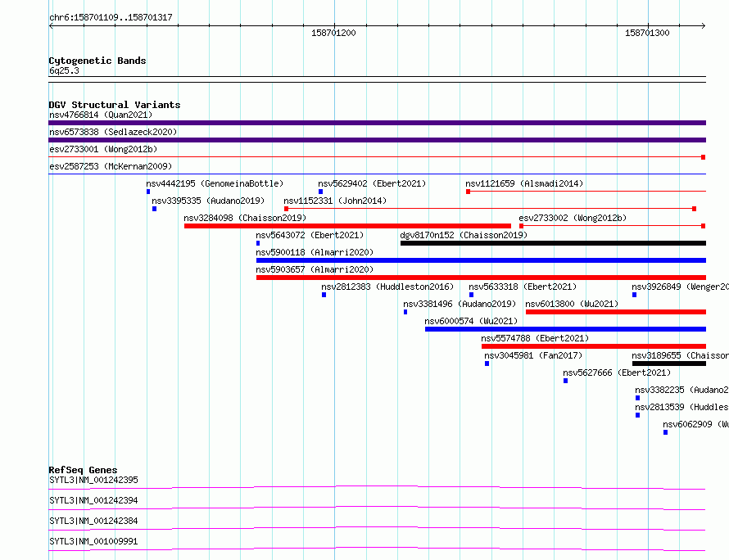Viewport: 729px width, 560px height.
Task: Select nsv5900118 (Almarri2020) variant label
Action: pyautogui.click(x=315, y=252)
